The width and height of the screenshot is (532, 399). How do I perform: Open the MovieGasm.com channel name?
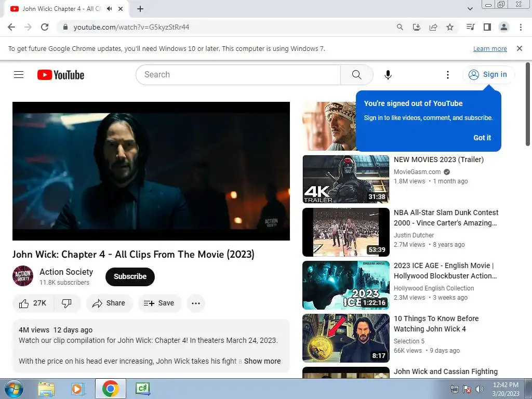[417, 172]
